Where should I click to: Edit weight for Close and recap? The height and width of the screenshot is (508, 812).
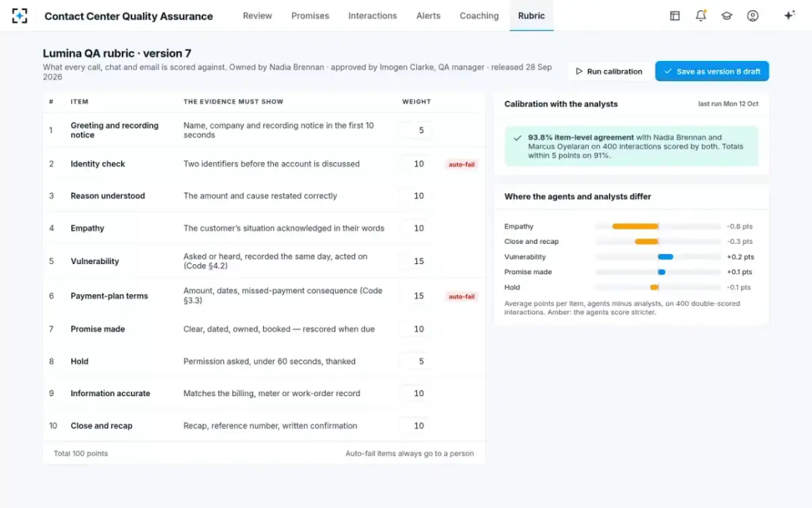pyautogui.click(x=415, y=426)
